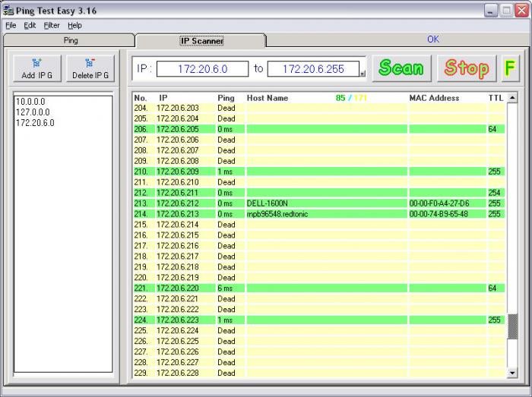532x397 pixels.
Task: Click the green Scan button
Action: pos(402,69)
